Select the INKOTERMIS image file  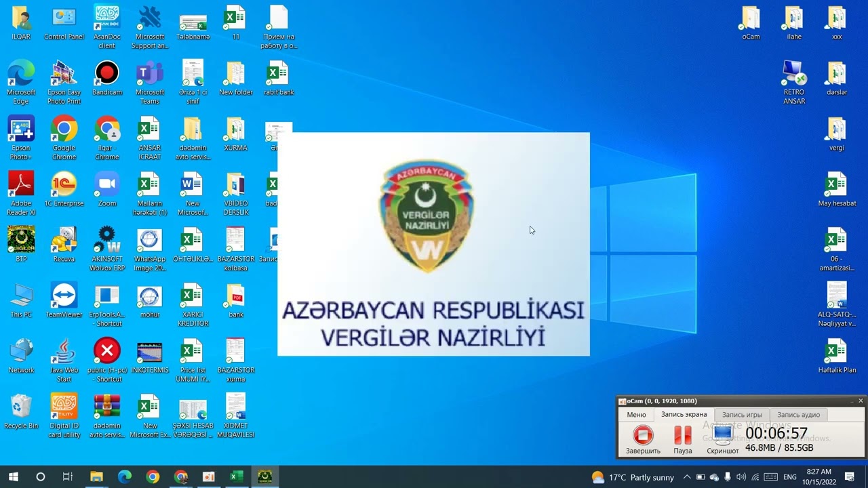[150, 357]
